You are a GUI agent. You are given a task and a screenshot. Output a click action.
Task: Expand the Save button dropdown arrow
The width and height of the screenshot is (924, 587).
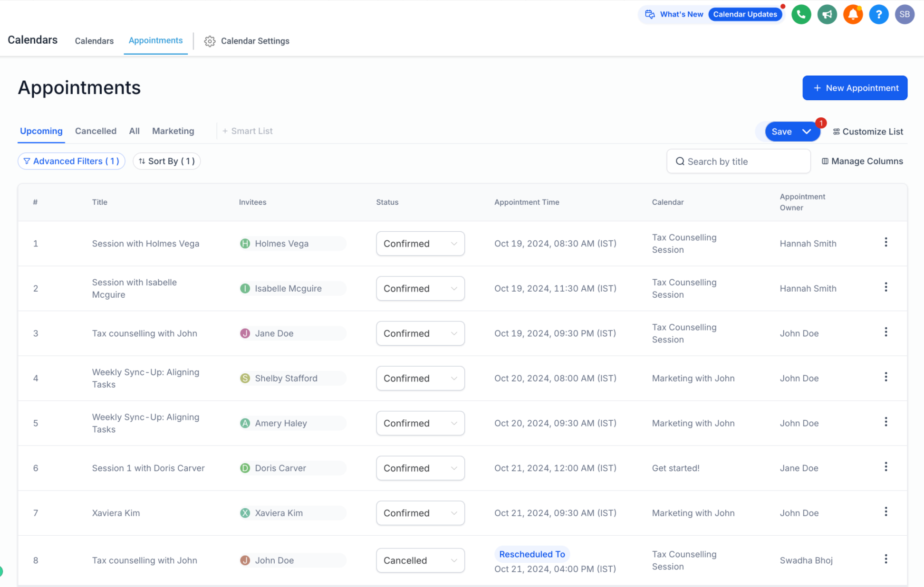point(807,132)
